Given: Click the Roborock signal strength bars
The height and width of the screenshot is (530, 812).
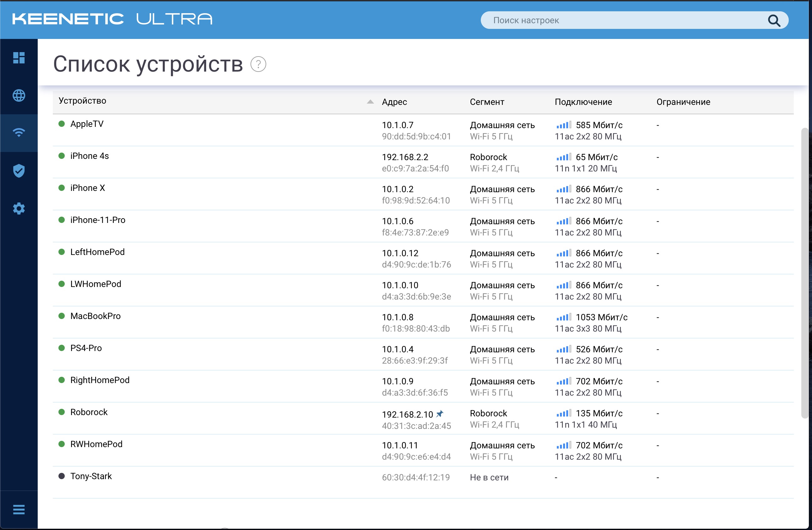Looking at the screenshot, I should (564, 414).
